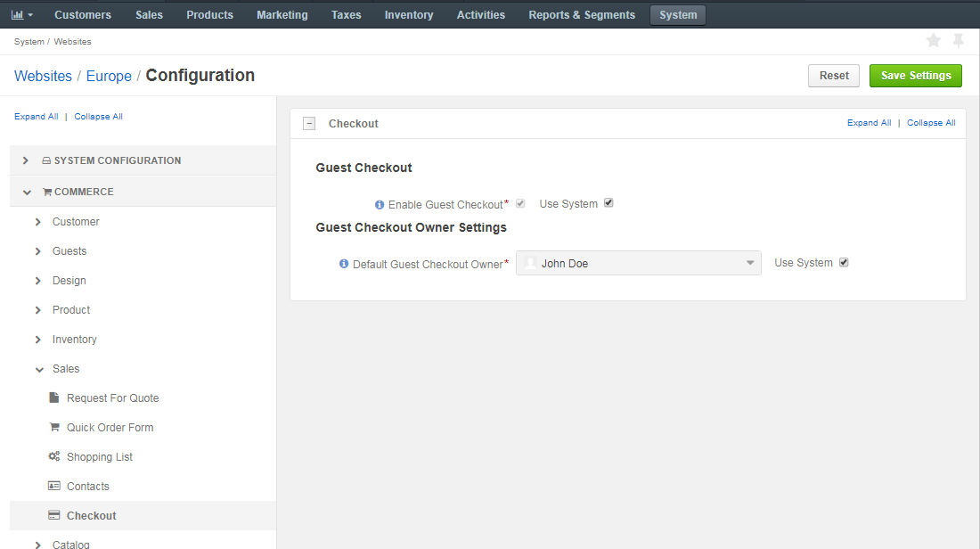Click the Checkout credit card icon
The height and width of the screenshot is (549, 980).
(54, 515)
